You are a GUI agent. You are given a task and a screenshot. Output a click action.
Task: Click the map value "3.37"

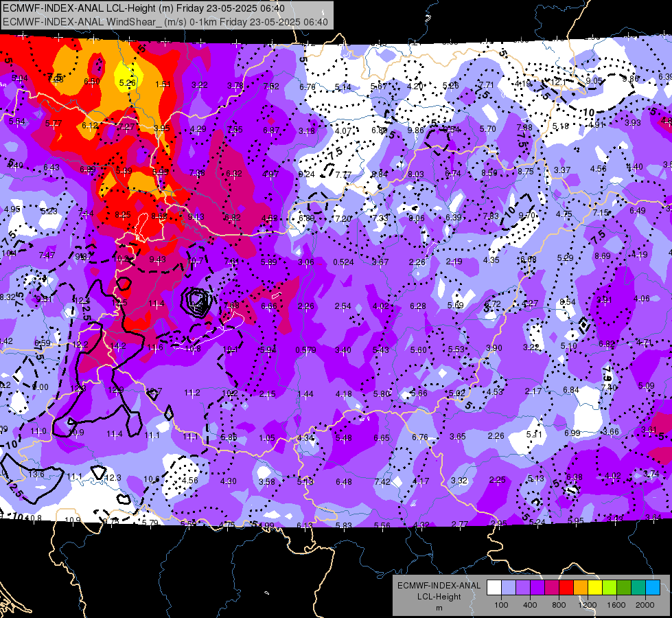[x=562, y=170]
